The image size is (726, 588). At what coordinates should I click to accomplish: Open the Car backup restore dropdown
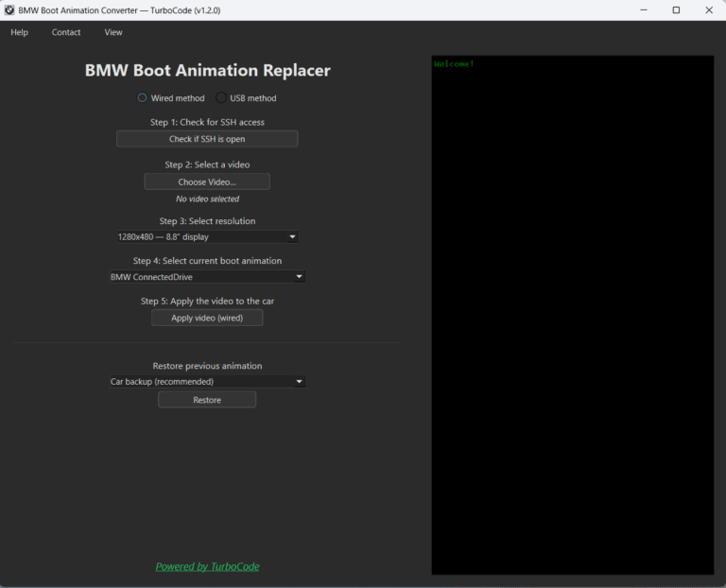[x=207, y=382]
